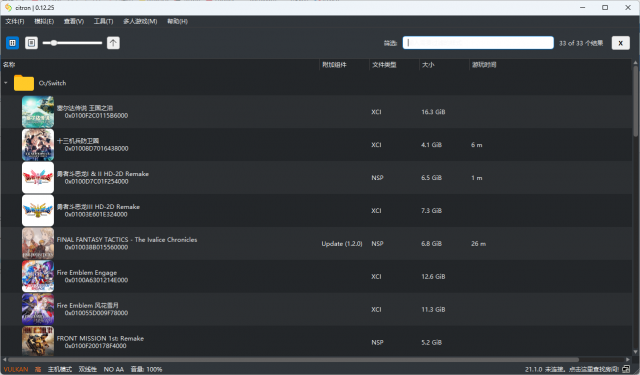640x375 pixels.
Task: Switch to grid view layout icon
Action: 12,43
